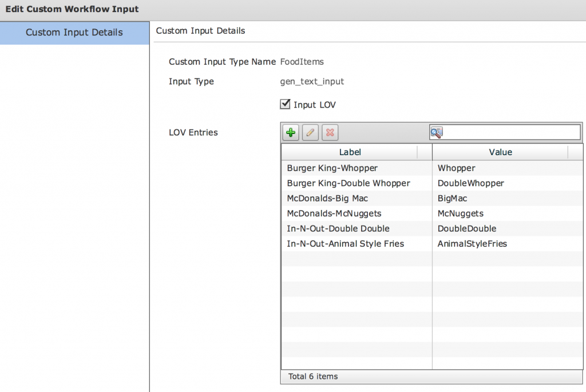Uncheck the Input LOV checkbox
The height and width of the screenshot is (392, 586).
pyautogui.click(x=284, y=104)
